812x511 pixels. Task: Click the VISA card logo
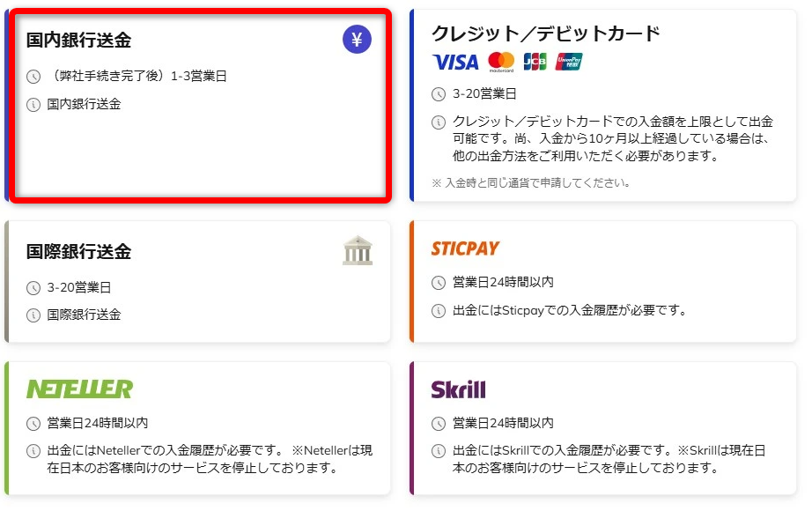455,62
